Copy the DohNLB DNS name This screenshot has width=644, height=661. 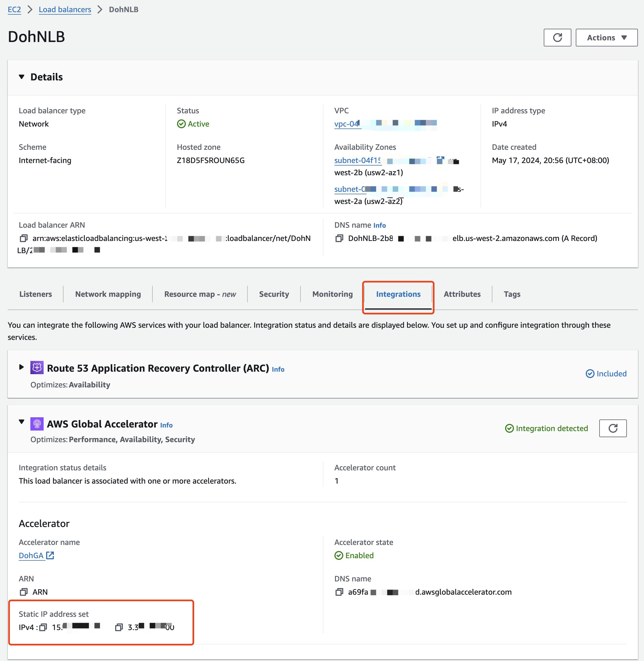[339, 238]
